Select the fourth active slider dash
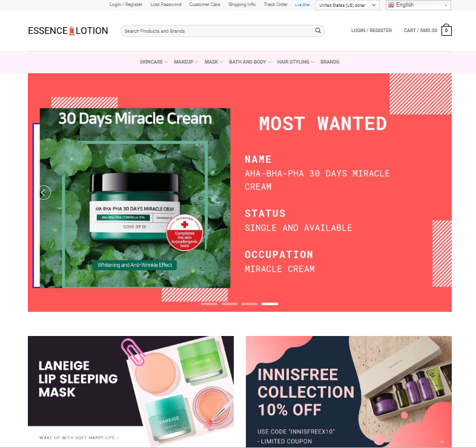The width and height of the screenshot is (476, 448). 270,304
